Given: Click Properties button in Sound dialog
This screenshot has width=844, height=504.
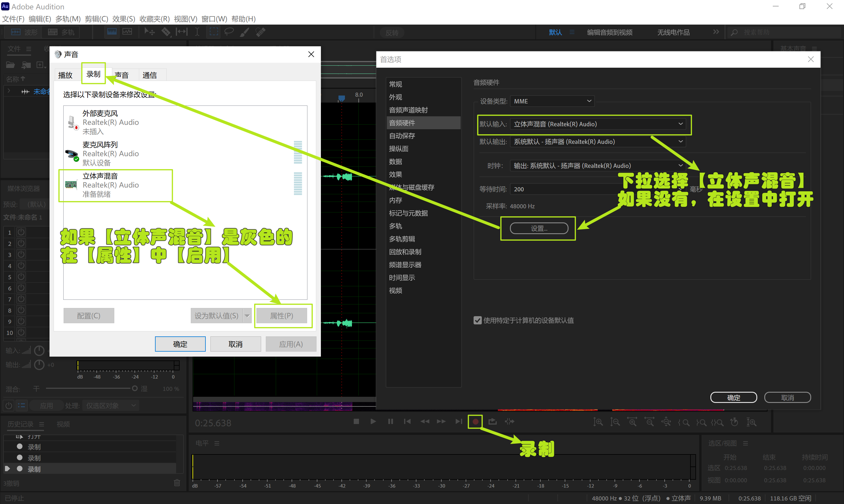Looking at the screenshot, I should (282, 316).
